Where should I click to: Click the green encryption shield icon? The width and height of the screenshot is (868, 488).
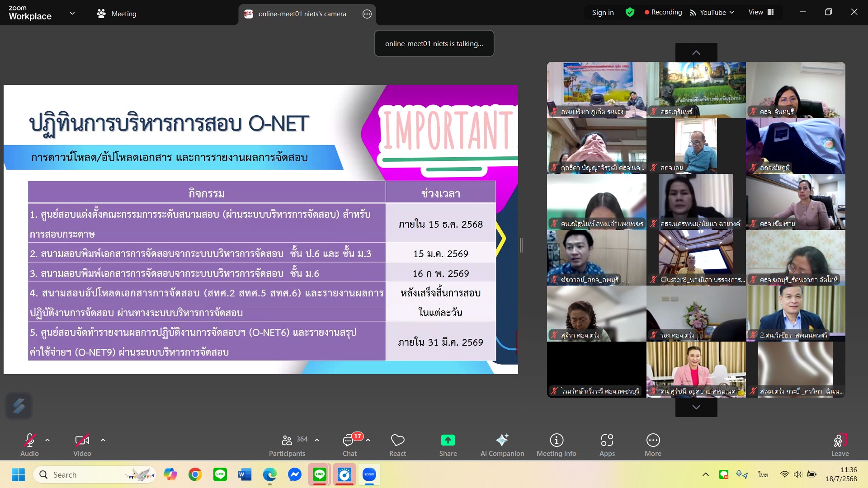(x=630, y=12)
